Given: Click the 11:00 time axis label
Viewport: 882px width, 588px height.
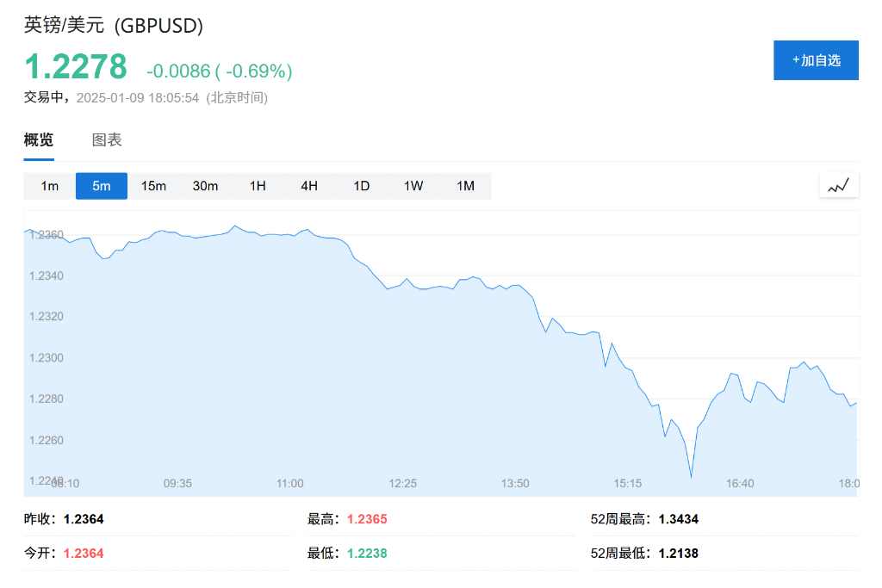Looking at the screenshot, I should pyautogui.click(x=290, y=484).
